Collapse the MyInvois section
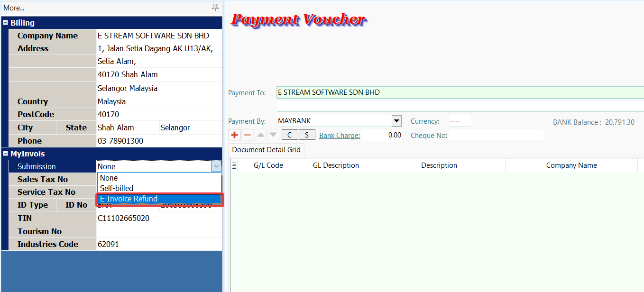644x292 pixels. 5,154
